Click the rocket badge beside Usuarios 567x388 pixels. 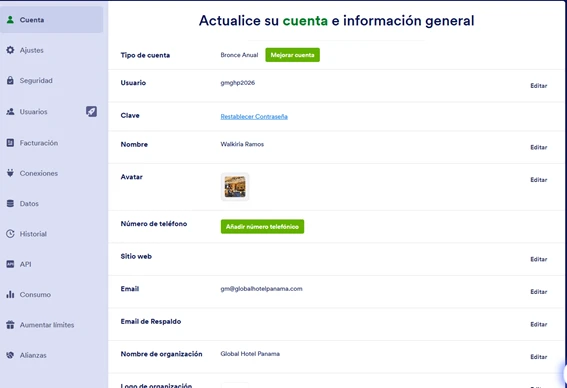91,111
